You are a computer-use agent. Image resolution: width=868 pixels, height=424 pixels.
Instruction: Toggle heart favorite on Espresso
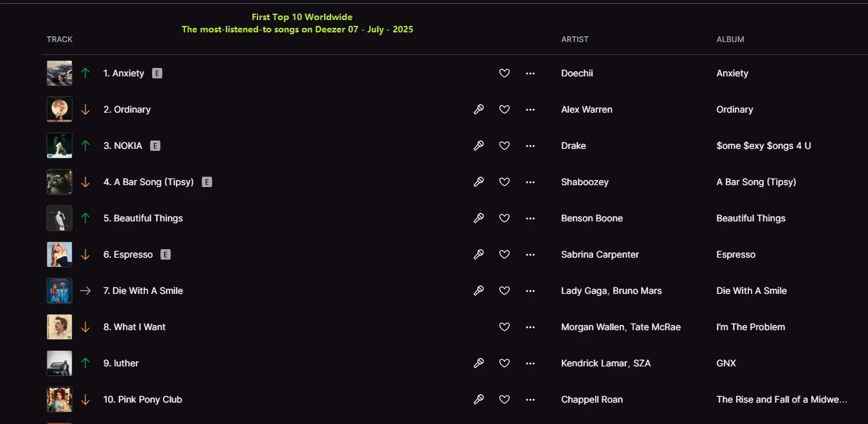pyautogui.click(x=505, y=254)
